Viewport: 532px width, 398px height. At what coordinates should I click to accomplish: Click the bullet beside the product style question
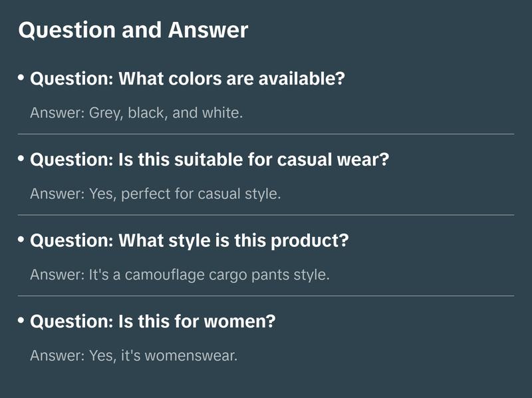(21, 240)
